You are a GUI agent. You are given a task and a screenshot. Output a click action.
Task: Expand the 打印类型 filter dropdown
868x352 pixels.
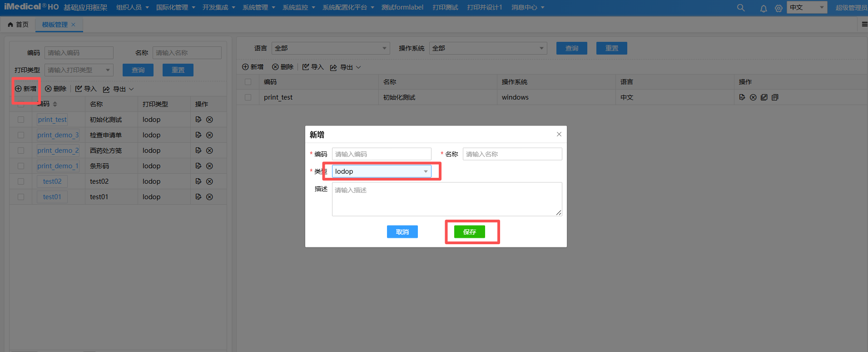tap(79, 70)
